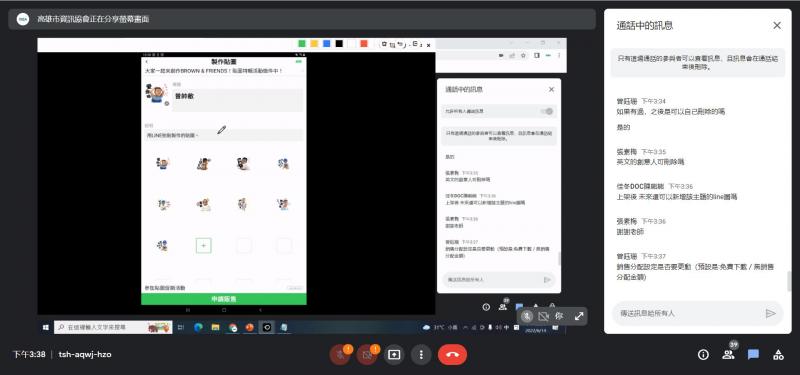The width and height of the screenshot is (800, 375).
Task: Pick black color in shared annotation toolbar
Action: click(x=339, y=44)
